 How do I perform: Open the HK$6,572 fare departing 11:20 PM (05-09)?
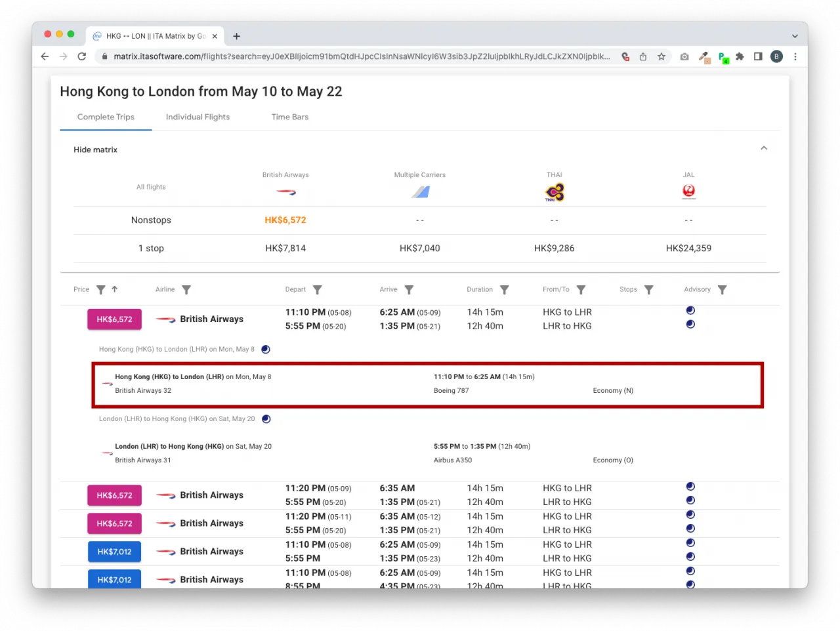tap(114, 495)
